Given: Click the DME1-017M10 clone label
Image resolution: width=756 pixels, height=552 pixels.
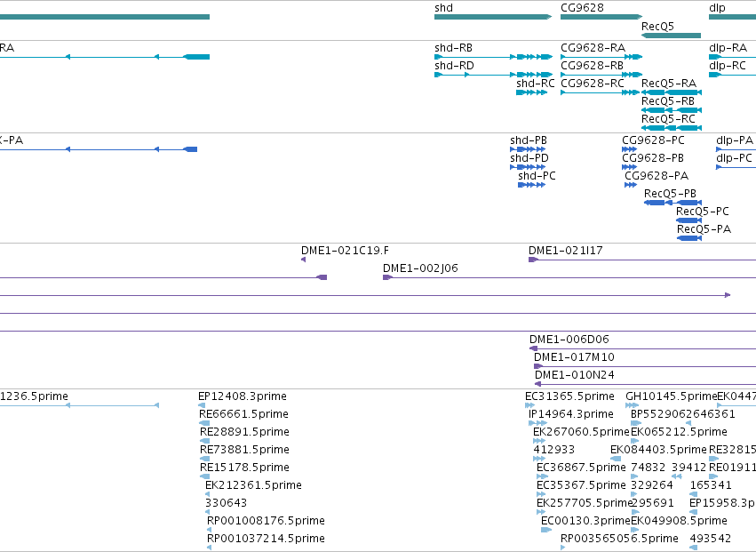Looking at the screenshot, I should [574, 357].
